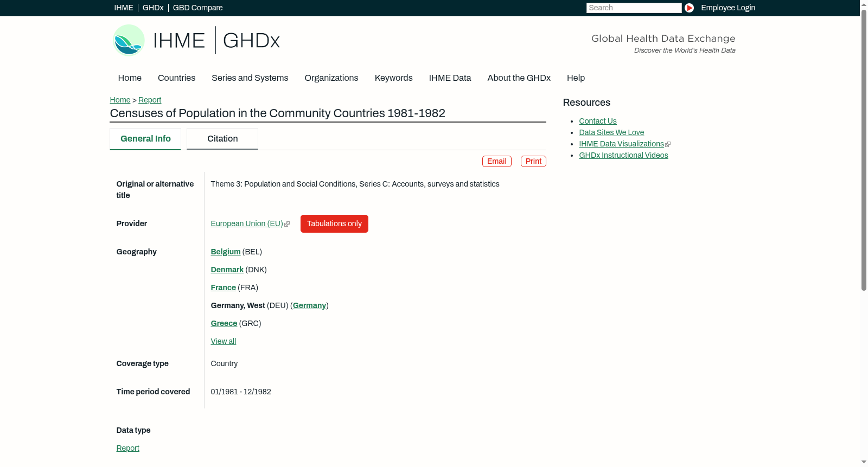Open the Series and Systems menu

click(x=250, y=78)
